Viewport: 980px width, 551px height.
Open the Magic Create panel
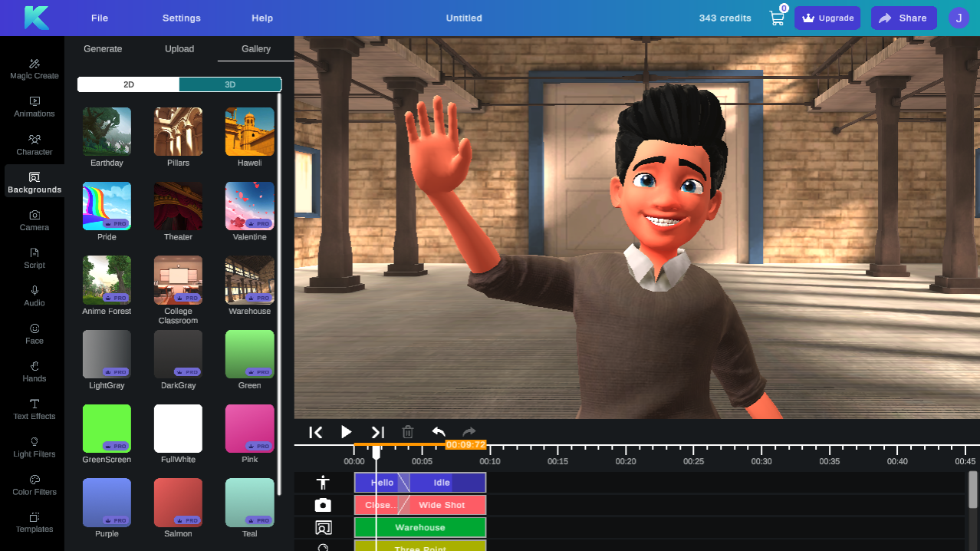click(x=34, y=69)
